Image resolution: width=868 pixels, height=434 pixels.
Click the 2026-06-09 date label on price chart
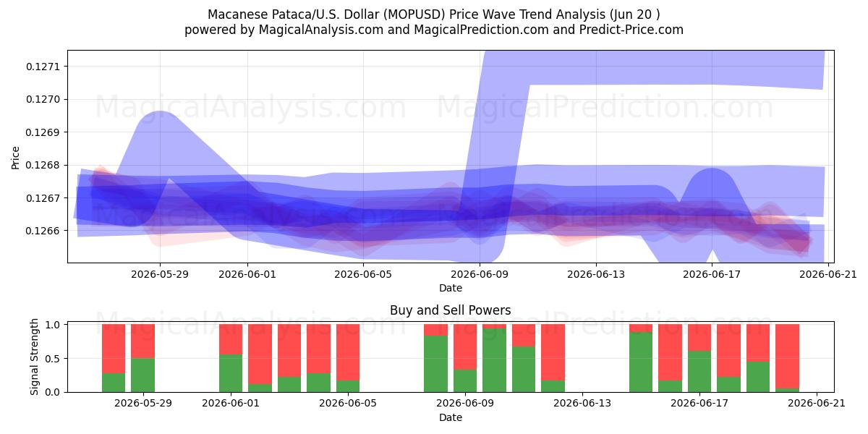(x=480, y=274)
